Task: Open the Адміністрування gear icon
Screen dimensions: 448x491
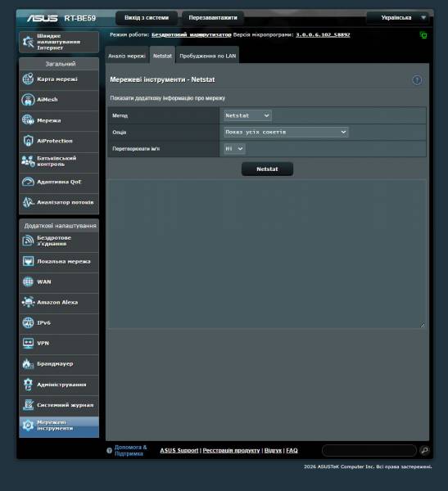Action: [x=28, y=385]
